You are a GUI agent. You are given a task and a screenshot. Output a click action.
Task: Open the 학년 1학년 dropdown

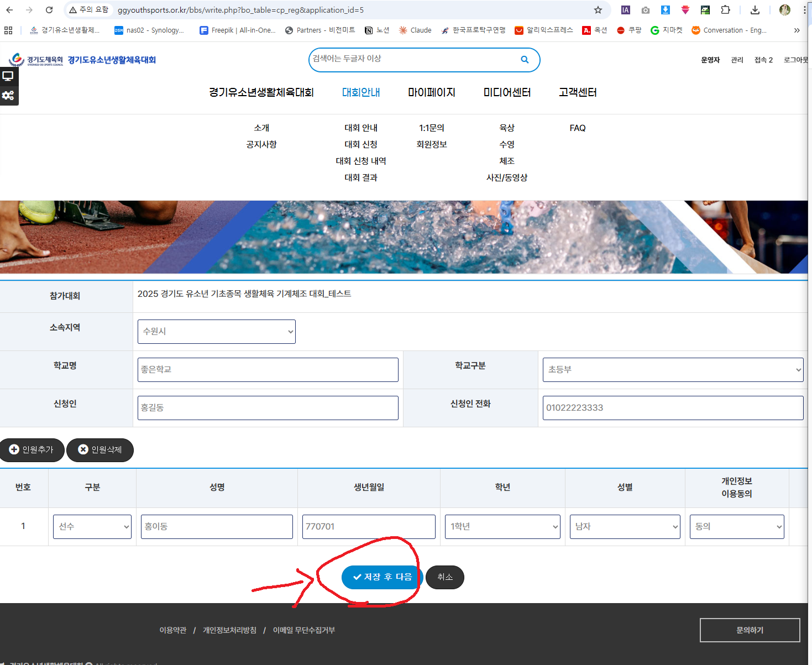tap(502, 527)
